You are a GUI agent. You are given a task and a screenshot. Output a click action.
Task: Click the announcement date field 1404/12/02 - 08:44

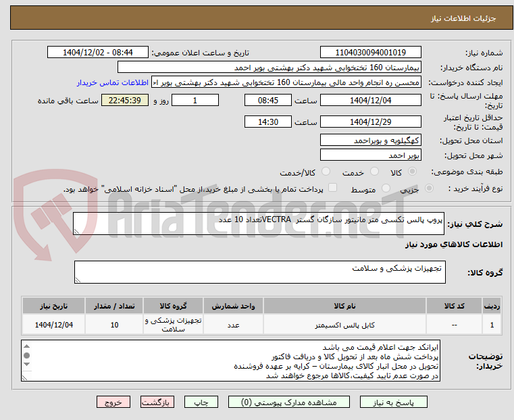[x=98, y=53]
